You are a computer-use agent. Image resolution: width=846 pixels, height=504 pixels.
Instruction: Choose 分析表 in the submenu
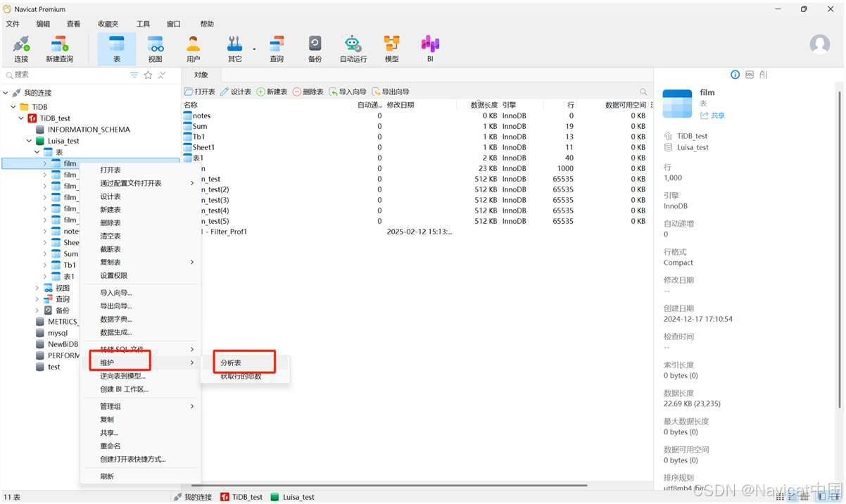(x=245, y=363)
